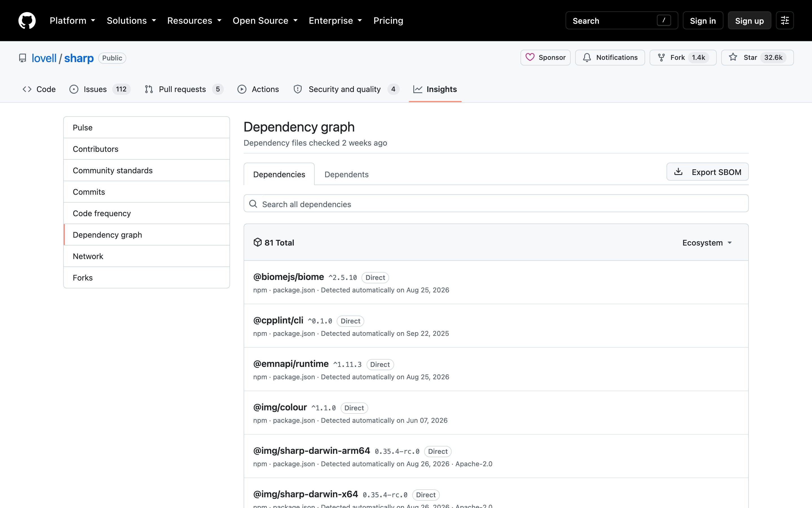Click the Issues count badge 112
The width and height of the screenshot is (812, 508).
point(121,89)
